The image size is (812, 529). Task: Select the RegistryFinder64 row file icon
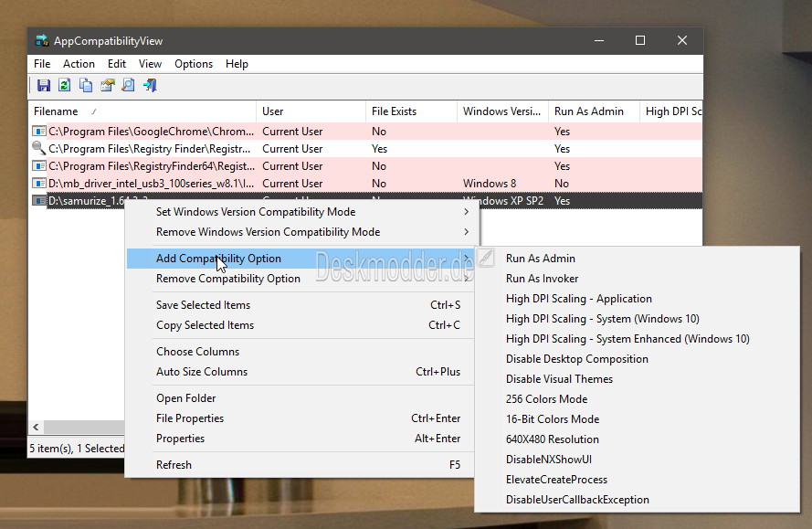click(39, 166)
